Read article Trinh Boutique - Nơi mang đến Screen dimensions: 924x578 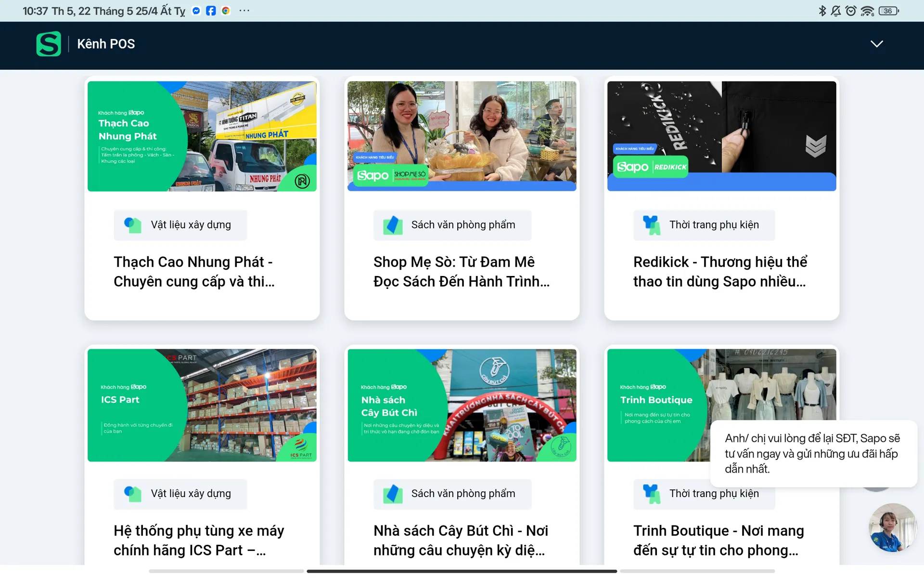pos(719,540)
